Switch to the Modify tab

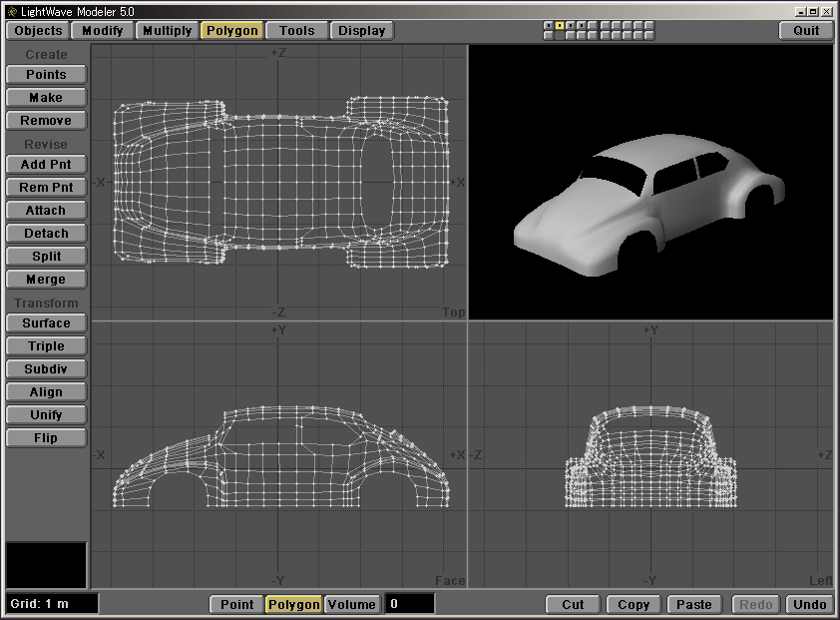[103, 30]
